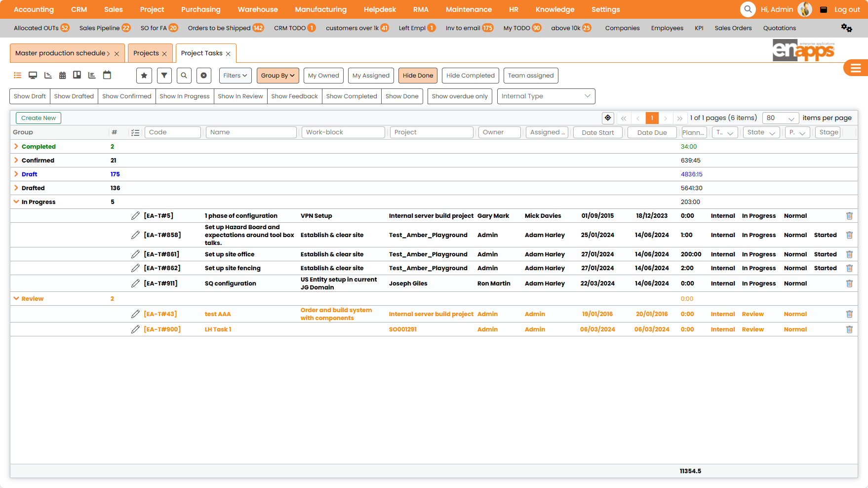868x488 pixels.
Task: Click the Code filter field
Action: pyautogui.click(x=173, y=132)
